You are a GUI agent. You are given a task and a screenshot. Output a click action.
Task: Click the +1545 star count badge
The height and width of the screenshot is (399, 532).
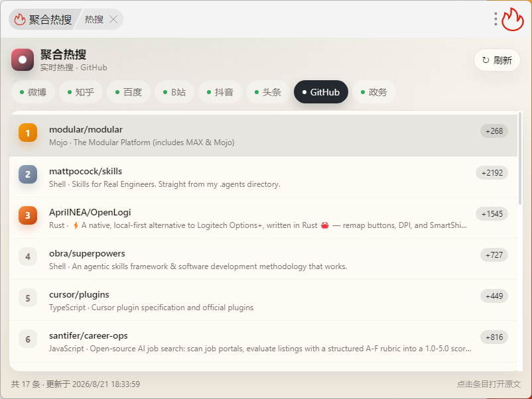(492, 213)
